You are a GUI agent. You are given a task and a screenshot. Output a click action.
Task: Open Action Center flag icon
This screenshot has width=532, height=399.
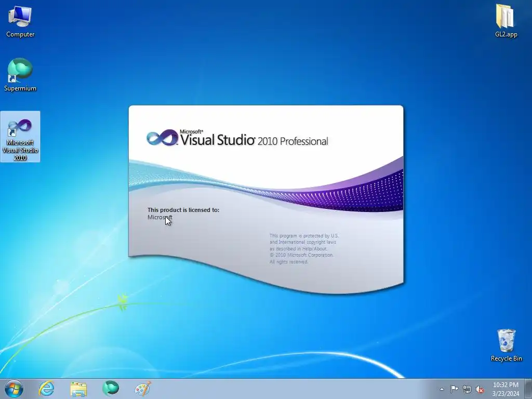(454, 389)
